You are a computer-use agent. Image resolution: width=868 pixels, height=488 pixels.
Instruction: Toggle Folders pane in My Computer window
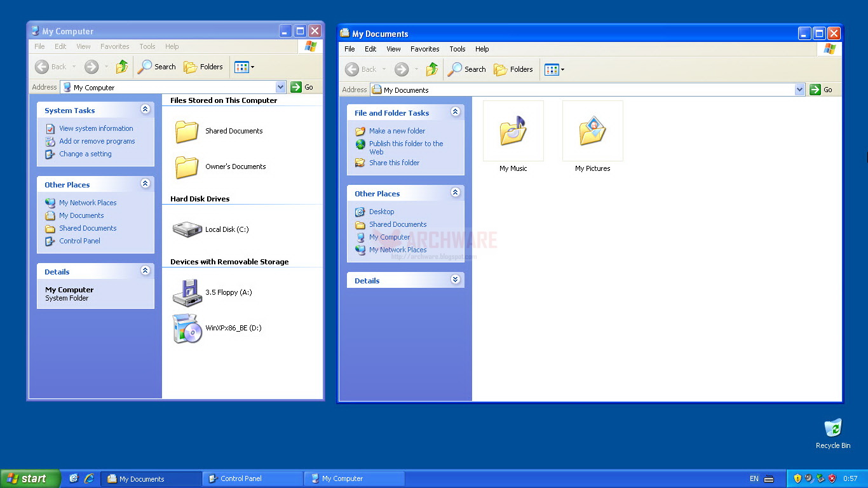pyautogui.click(x=203, y=67)
